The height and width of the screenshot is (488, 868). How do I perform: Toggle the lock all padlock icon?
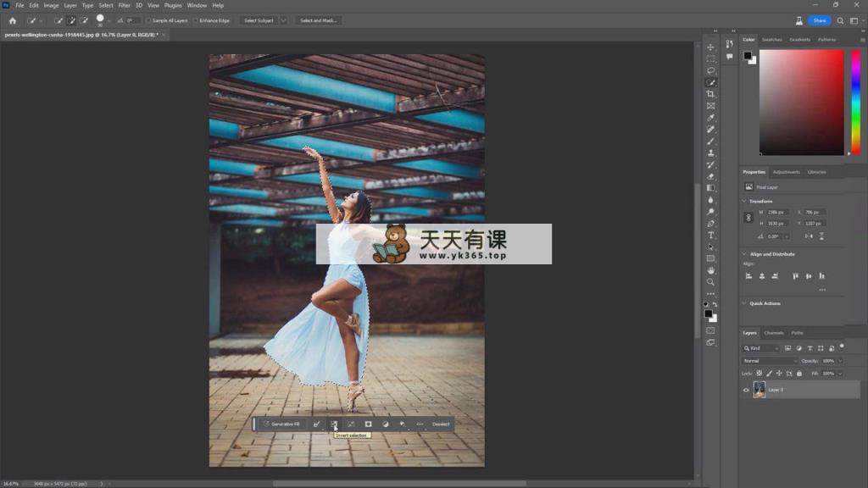pos(798,374)
